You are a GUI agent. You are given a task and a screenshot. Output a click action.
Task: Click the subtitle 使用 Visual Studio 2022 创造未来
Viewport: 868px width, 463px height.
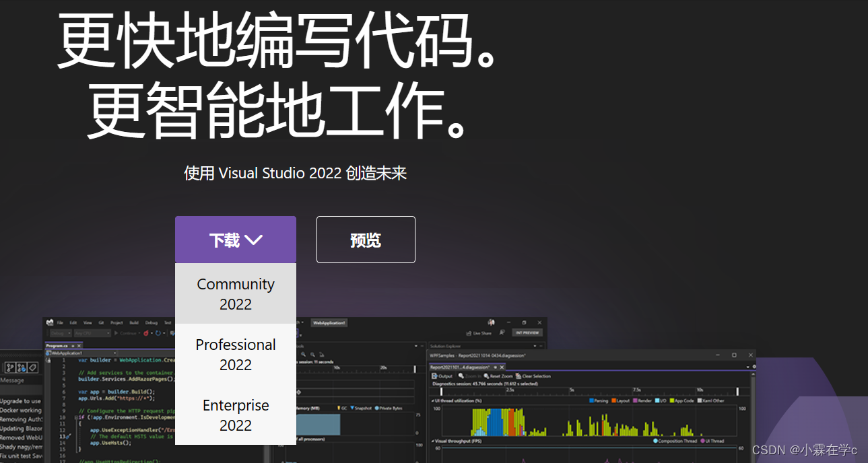(296, 173)
